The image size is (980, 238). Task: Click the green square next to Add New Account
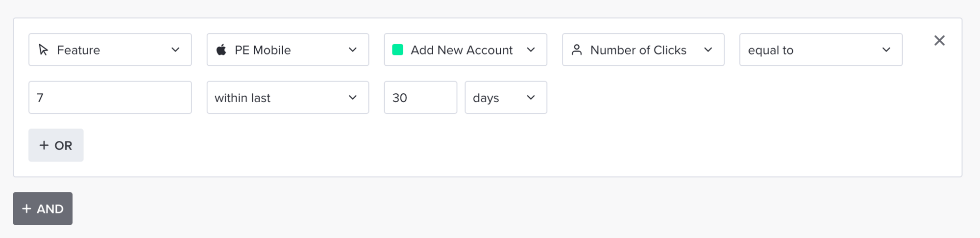coord(398,50)
